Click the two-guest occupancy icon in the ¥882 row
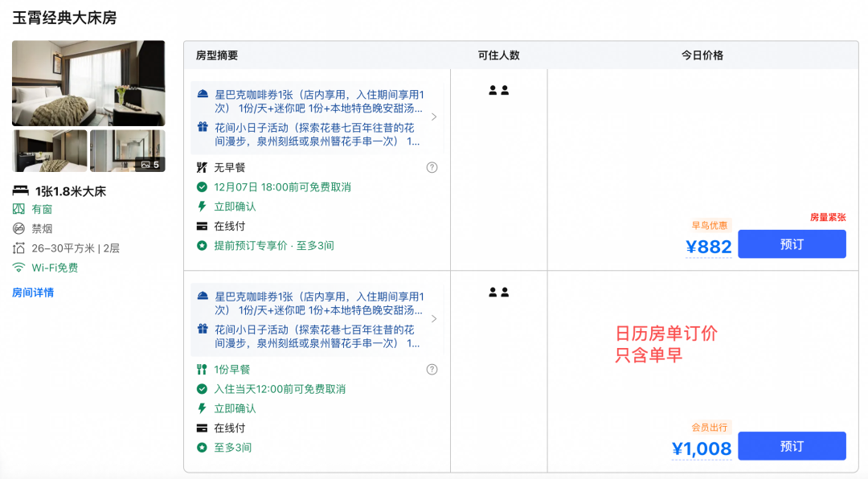868x479 pixels. point(499,90)
